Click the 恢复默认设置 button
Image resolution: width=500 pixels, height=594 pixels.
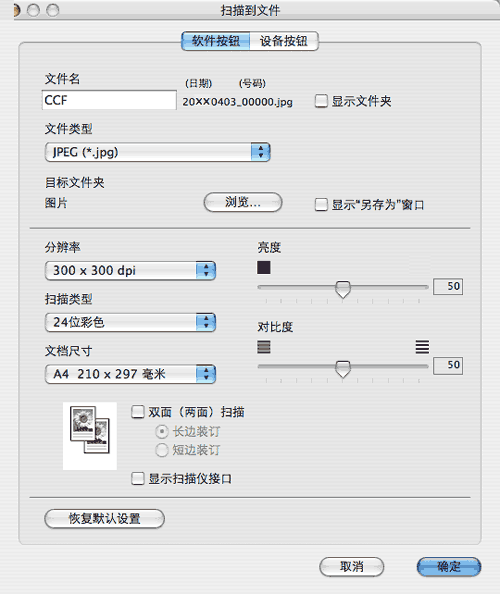point(105,519)
